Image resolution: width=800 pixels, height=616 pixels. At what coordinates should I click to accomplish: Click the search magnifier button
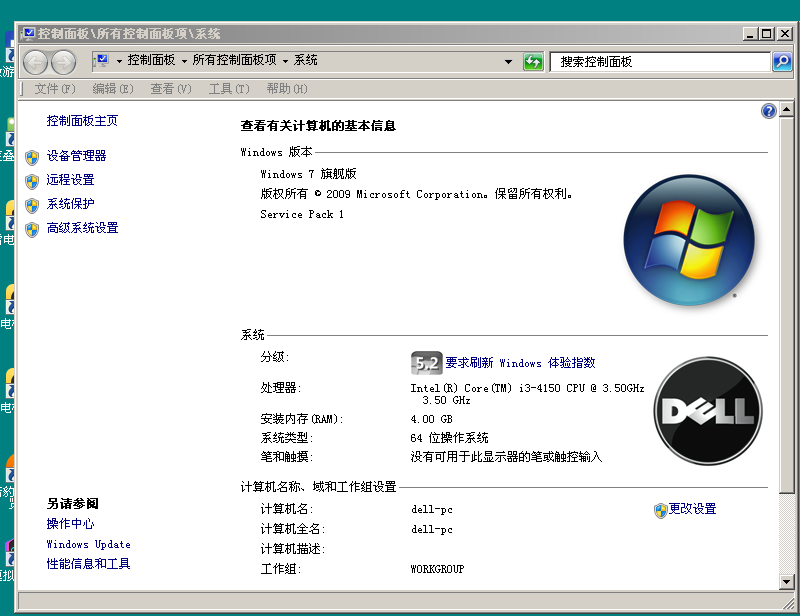point(782,62)
